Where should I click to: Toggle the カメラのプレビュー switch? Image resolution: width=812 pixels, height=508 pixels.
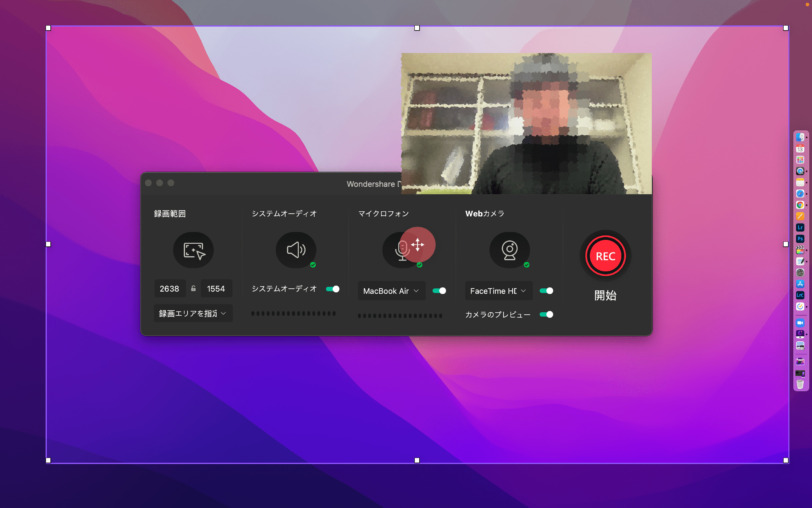[x=546, y=314]
